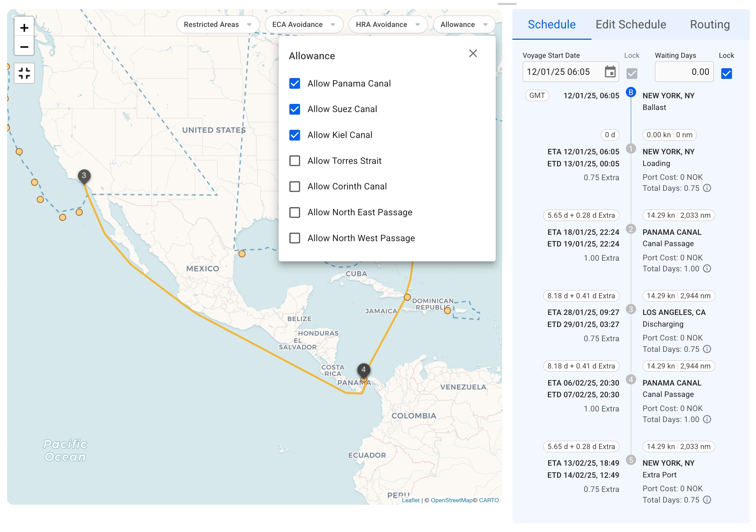Switch to the Edit Schedule tab
This screenshot has height=532, width=756.
coord(630,24)
